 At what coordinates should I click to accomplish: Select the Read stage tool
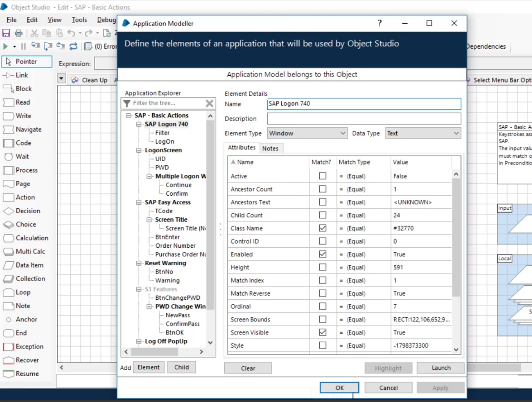tap(17, 102)
